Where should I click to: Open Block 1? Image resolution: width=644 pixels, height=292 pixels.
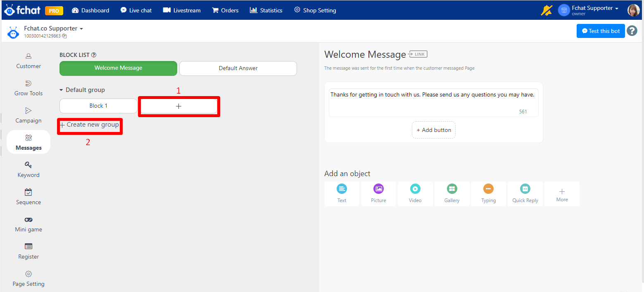(98, 106)
